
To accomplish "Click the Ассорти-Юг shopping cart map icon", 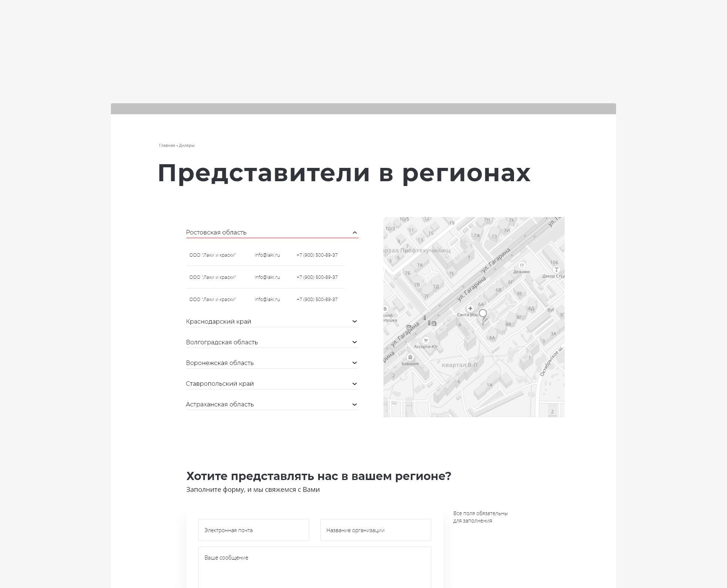I will click(x=426, y=340).
